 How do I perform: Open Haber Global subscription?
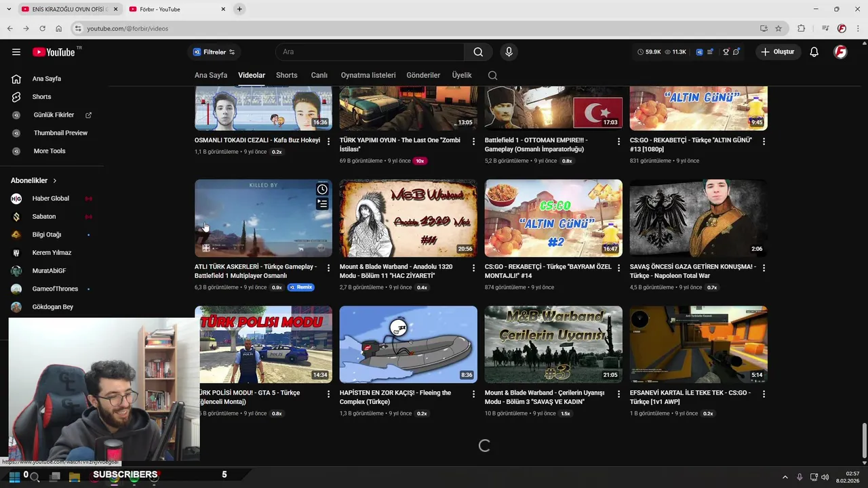pos(52,199)
